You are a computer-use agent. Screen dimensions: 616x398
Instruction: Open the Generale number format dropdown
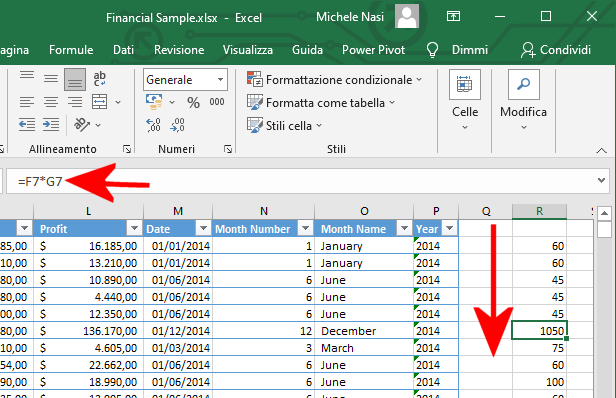tap(220, 80)
